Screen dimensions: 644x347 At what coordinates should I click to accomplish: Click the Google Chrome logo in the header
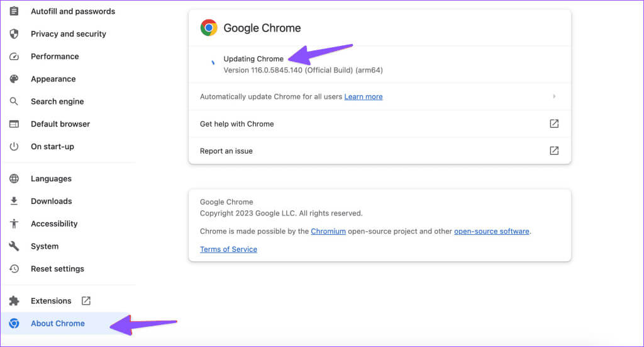coord(209,28)
